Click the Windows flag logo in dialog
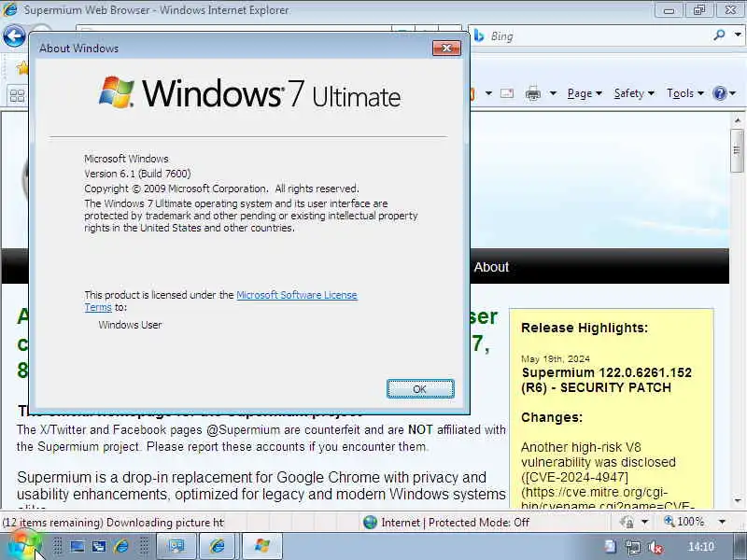Viewport: 747px width, 560px height. [x=116, y=91]
